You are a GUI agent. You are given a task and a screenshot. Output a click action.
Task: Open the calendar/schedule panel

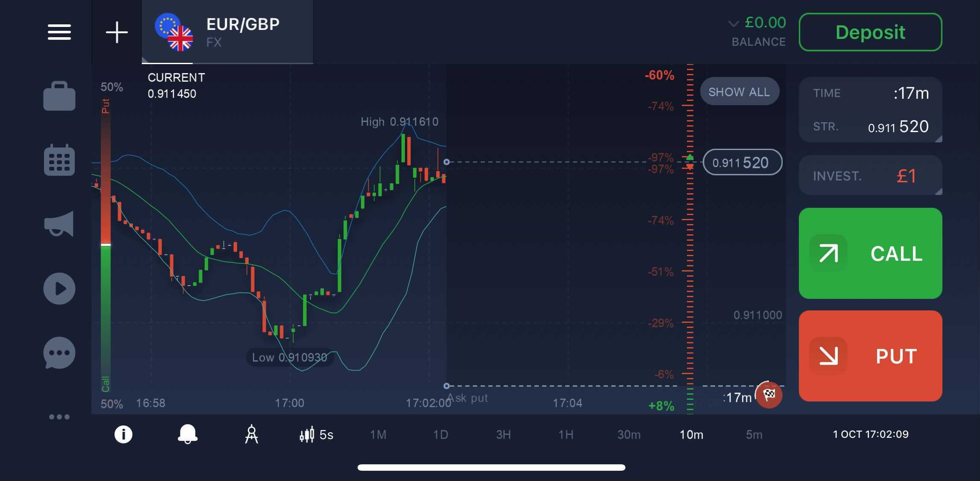59,159
